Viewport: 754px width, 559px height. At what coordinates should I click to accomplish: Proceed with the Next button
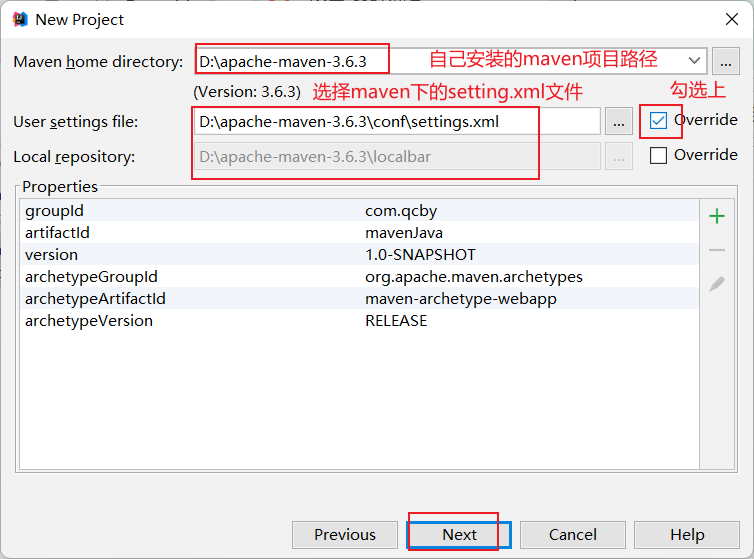coord(459,534)
